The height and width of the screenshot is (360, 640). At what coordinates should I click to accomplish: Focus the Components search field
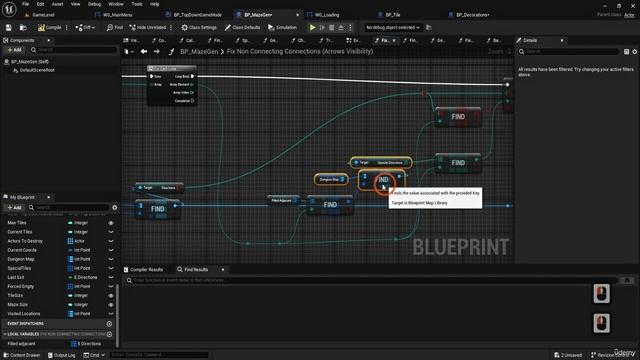(73, 50)
